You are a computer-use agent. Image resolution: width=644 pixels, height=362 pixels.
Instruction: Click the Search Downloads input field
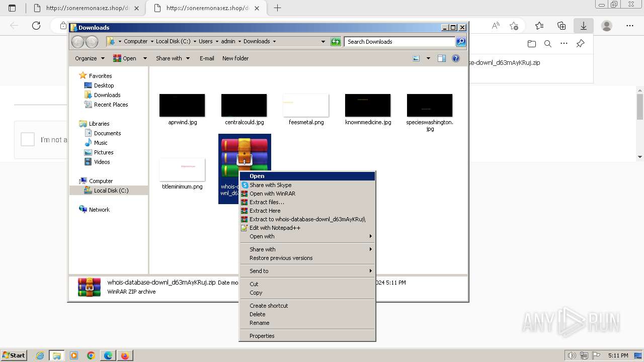coord(400,42)
